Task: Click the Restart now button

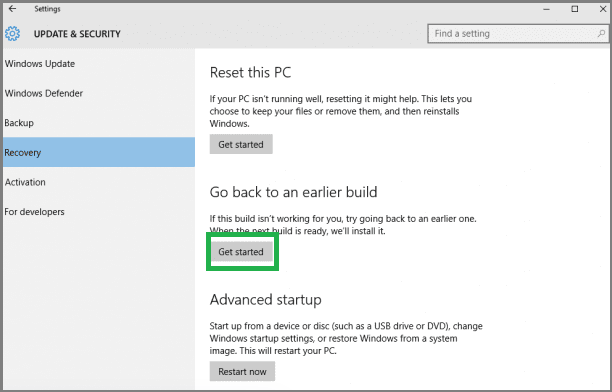Action: [242, 371]
